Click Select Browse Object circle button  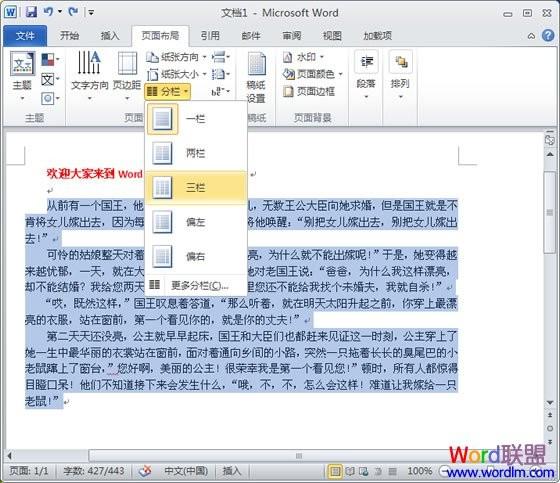click(550, 428)
